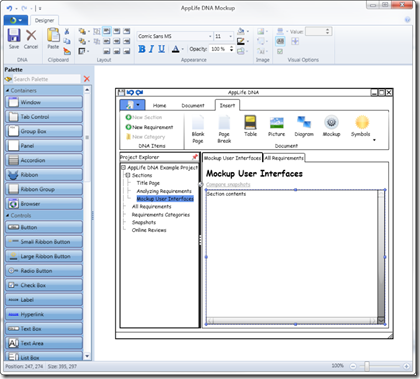
Task: Click the Diagram button in mockup
Action: [x=304, y=126]
